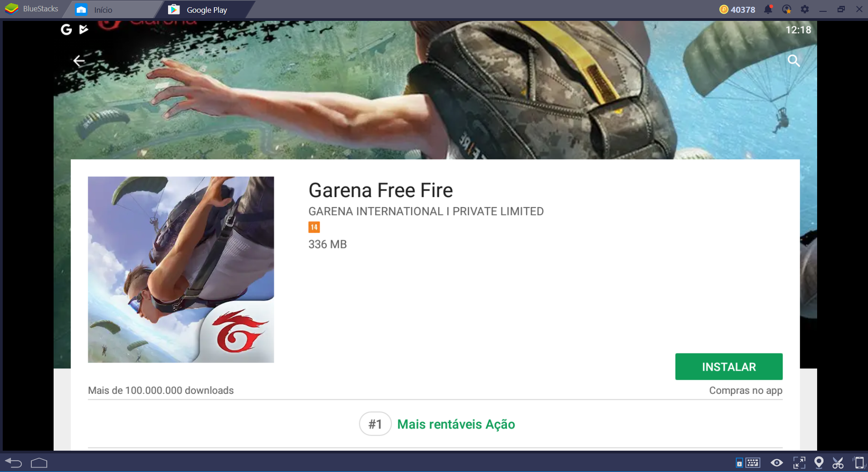Click the Google Play back arrow
The image size is (868, 472).
pyautogui.click(x=79, y=60)
